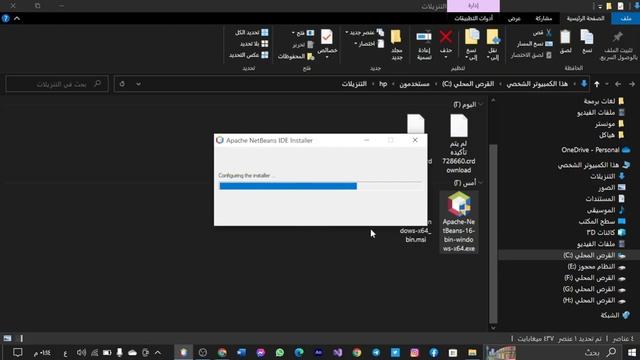Click the Help question mark icon
This screenshot has height=360, width=640.
[5, 18]
